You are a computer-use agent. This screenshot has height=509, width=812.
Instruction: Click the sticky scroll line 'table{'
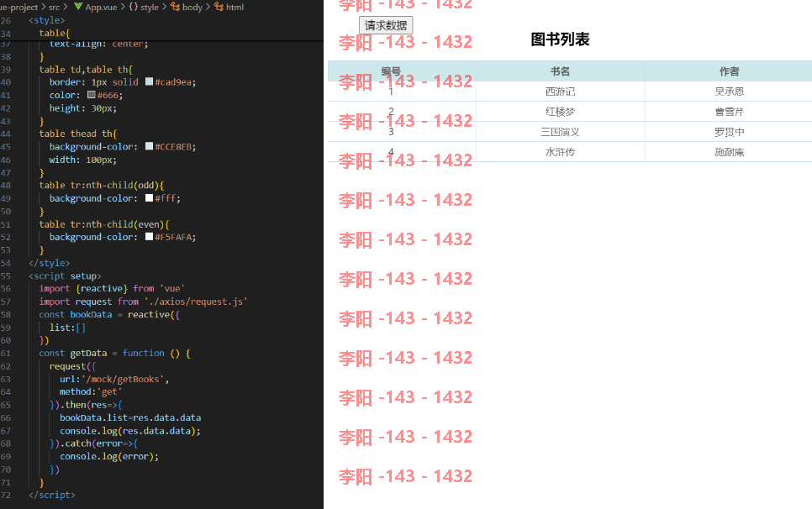pos(55,33)
